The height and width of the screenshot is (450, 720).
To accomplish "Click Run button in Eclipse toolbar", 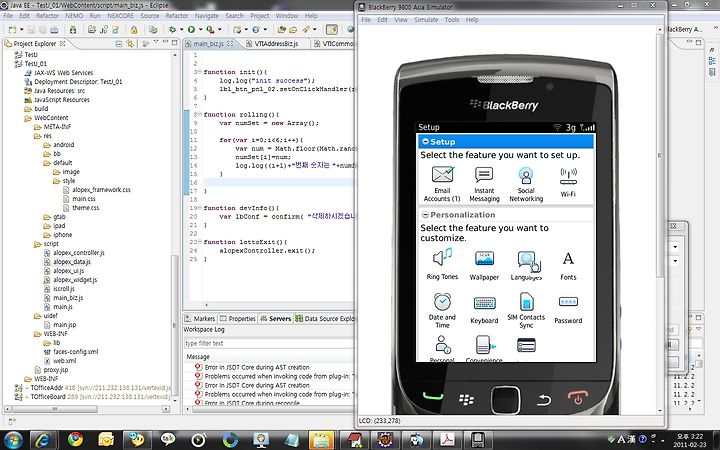I will [x=191, y=29].
